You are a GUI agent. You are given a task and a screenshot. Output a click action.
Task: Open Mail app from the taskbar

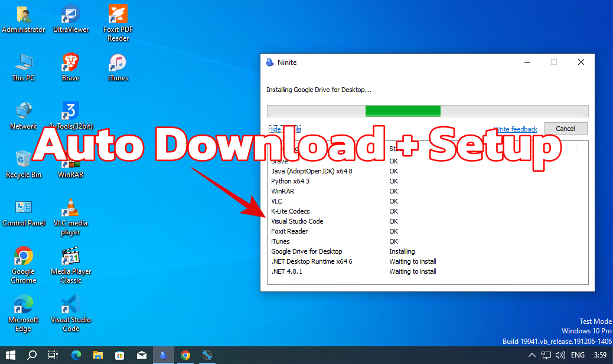[142, 355]
